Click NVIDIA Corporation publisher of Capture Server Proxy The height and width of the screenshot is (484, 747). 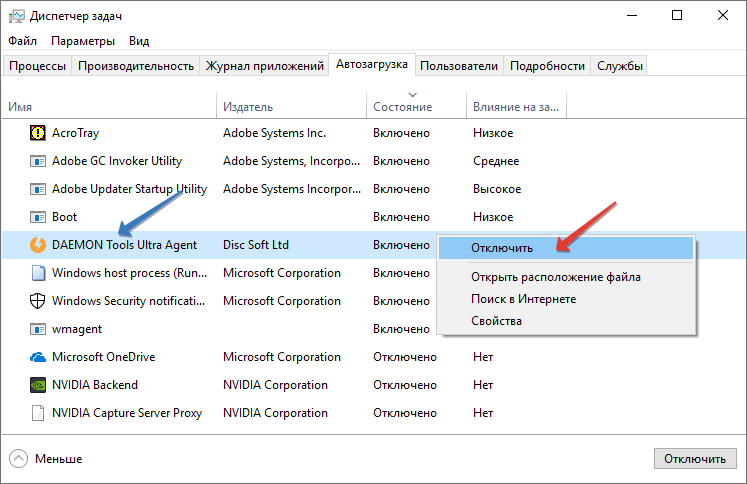(x=275, y=413)
